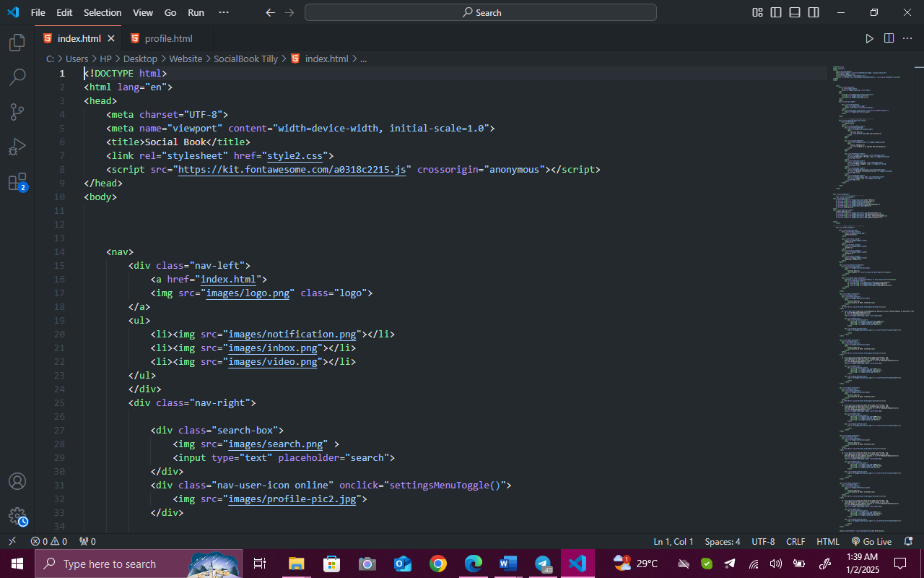The height and width of the screenshot is (578, 924).
Task: Follow the images/notification.png link
Action: (x=292, y=335)
